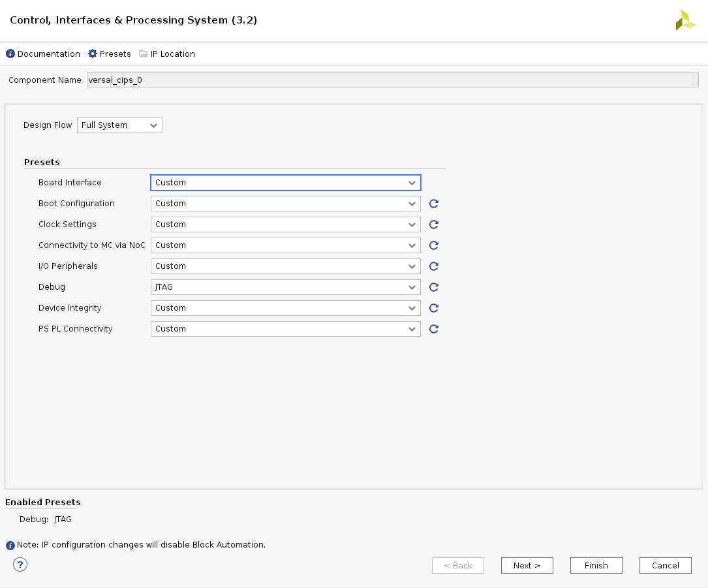708x588 pixels.
Task: Click the Next > button
Action: 527,566
